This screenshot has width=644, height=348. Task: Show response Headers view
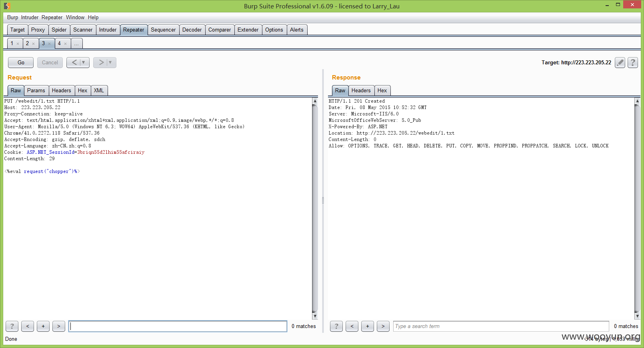pyautogui.click(x=361, y=90)
